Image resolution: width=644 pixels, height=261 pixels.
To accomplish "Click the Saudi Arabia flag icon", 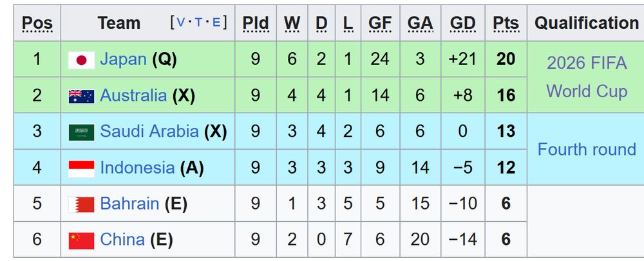I will (81, 132).
